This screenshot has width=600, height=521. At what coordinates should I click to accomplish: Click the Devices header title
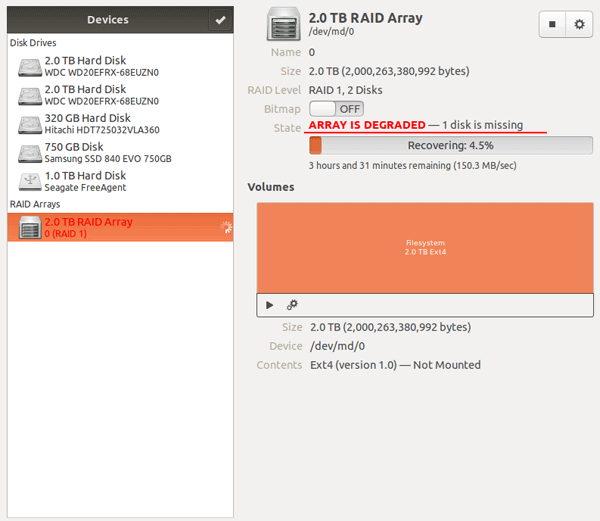click(x=108, y=20)
